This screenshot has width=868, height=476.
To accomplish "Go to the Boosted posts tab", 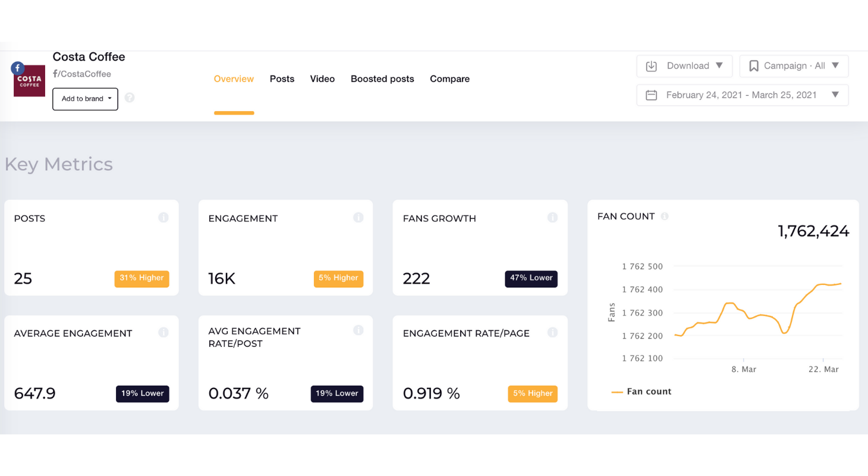I will tap(382, 79).
